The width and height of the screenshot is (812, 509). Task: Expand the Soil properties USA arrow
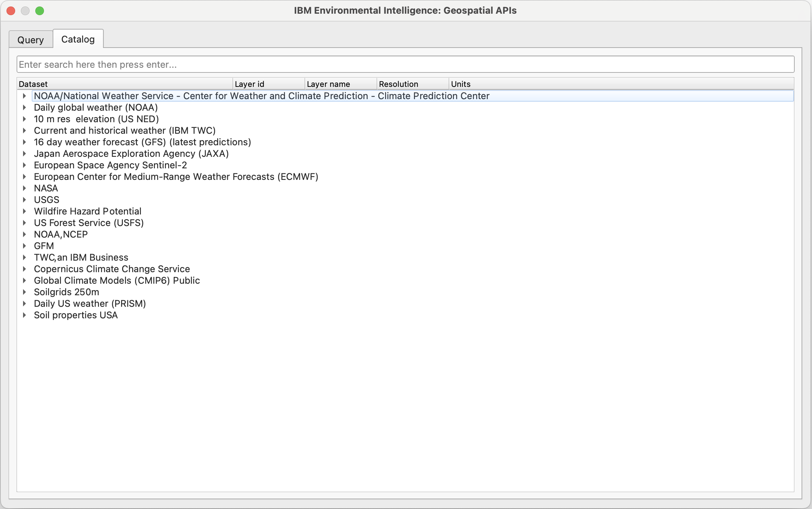(24, 315)
